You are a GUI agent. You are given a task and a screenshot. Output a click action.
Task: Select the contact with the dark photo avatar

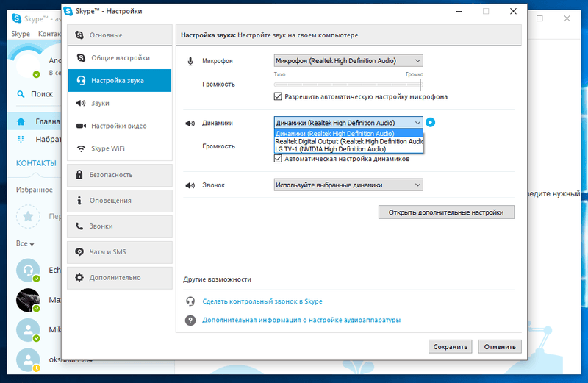click(x=28, y=300)
